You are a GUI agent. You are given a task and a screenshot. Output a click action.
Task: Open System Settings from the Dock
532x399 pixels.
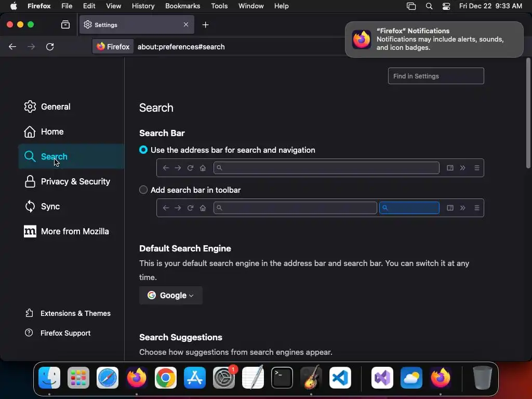coord(224,378)
